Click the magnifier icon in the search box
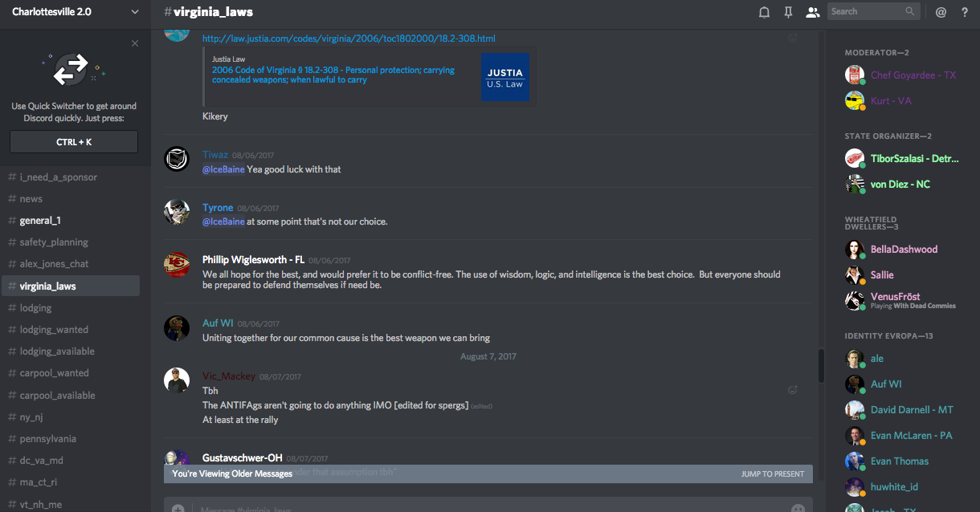 (910, 11)
